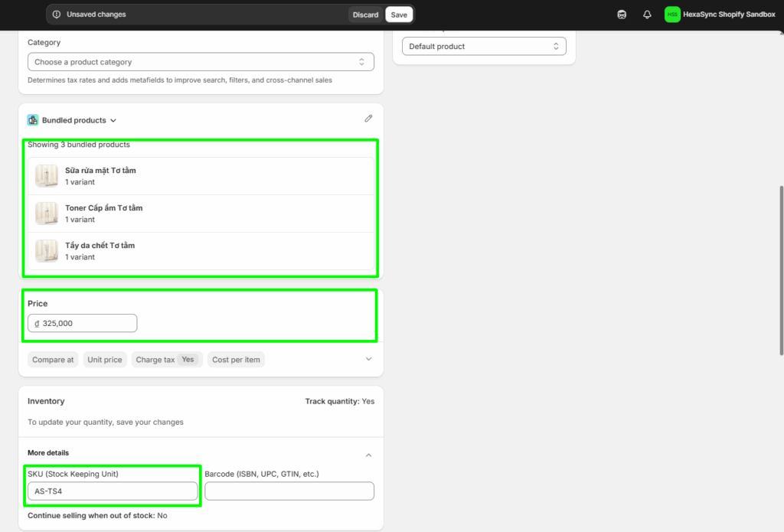Open the notifications bell icon
This screenshot has width=784, height=532.
[647, 15]
